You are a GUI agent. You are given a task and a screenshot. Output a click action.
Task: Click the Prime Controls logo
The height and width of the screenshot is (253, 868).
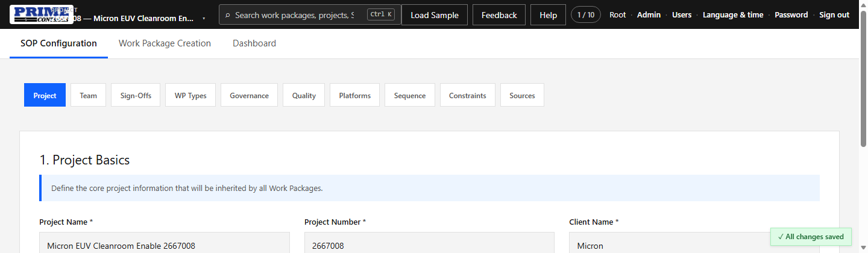point(42,14)
